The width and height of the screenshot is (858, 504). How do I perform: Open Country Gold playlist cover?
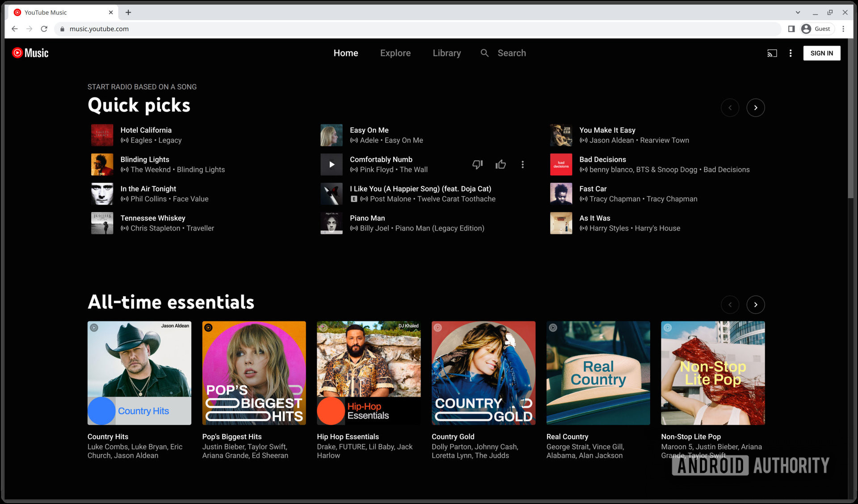(484, 373)
